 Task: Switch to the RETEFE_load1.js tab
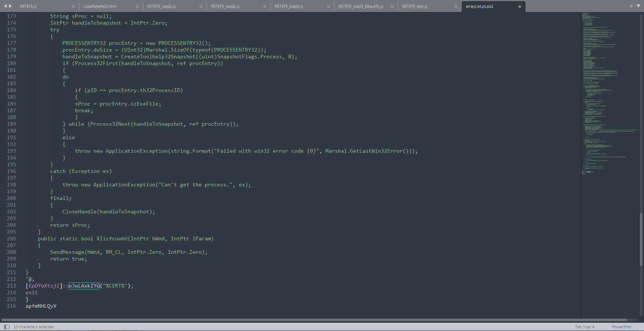coord(162,7)
